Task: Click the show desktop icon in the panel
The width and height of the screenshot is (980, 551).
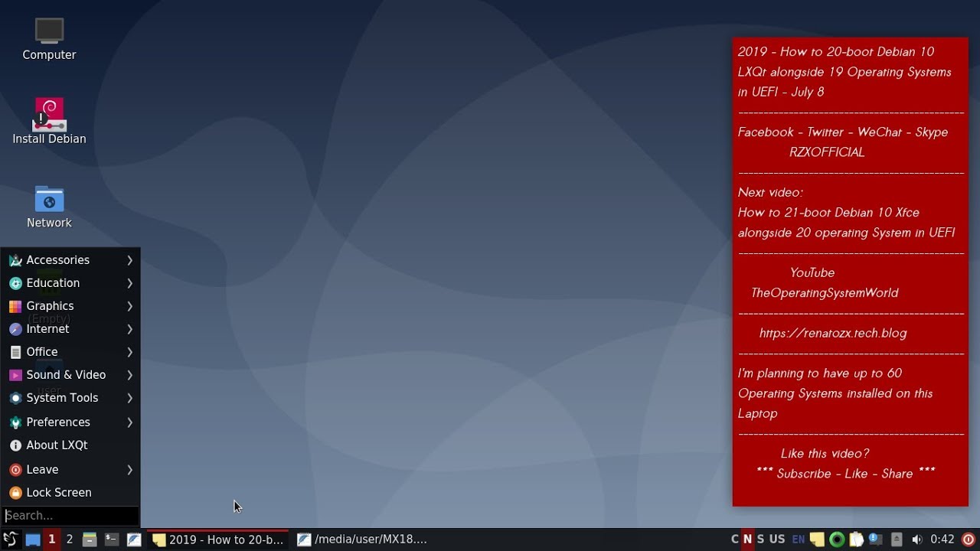Action: (32, 540)
